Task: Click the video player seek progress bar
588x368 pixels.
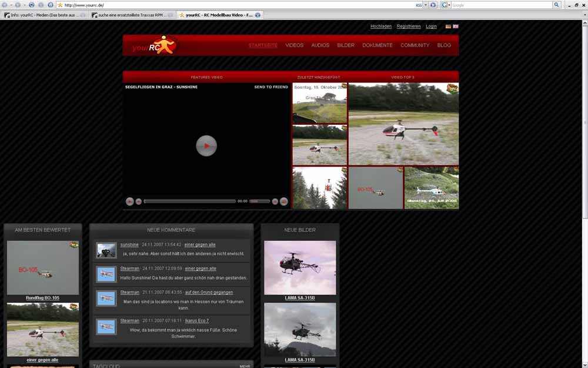Action: click(189, 201)
